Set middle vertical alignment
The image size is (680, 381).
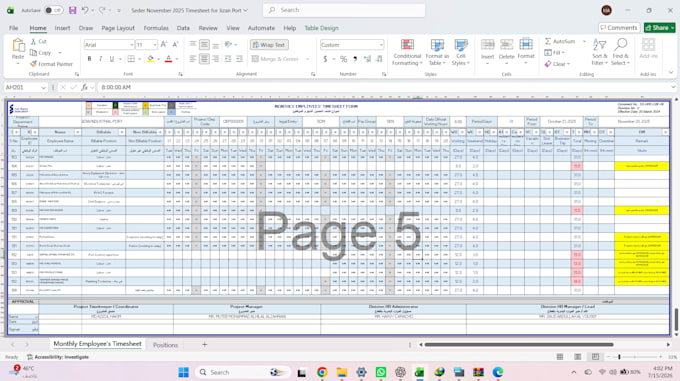click(204, 45)
